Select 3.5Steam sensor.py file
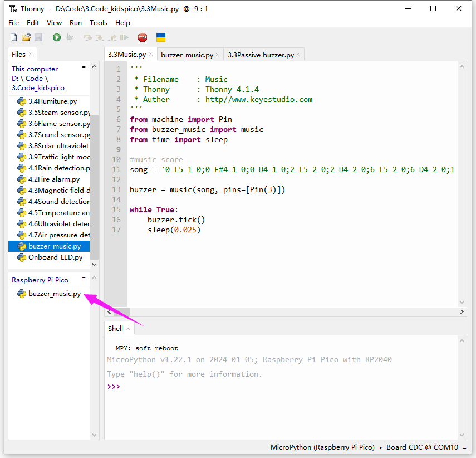The image size is (476, 458). [x=49, y=113]
